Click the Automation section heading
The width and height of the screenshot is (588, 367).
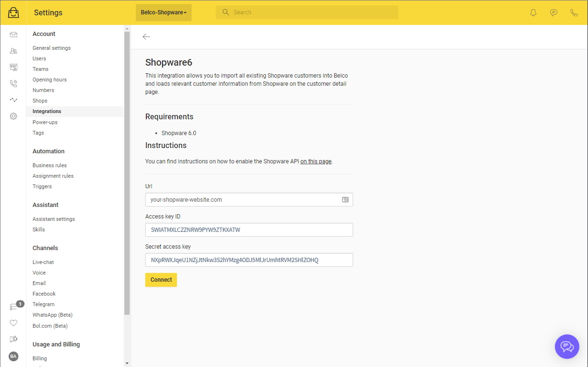point(48,151)
